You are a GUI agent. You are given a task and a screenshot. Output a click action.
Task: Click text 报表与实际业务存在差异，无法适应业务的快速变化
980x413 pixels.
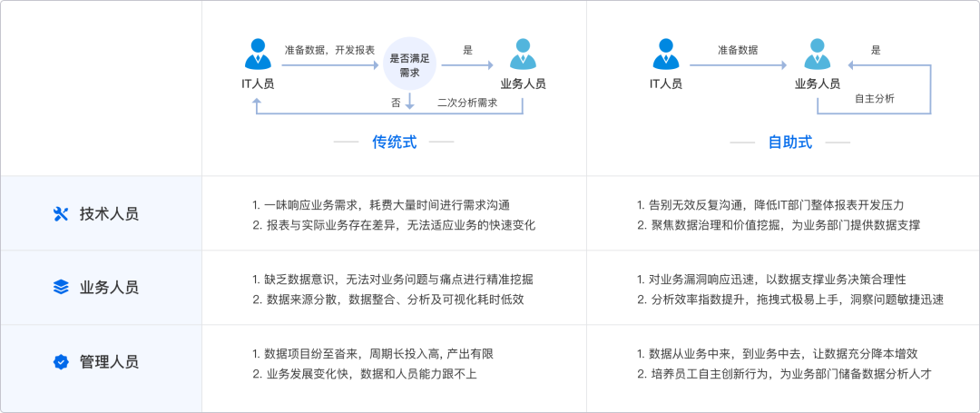tap(401, 225)
